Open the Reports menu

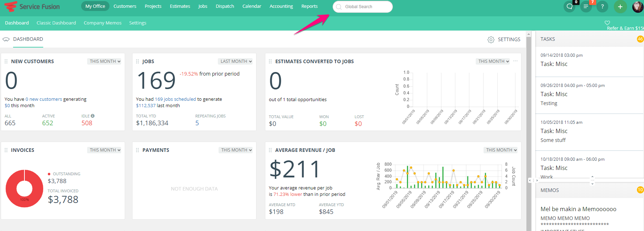(x=310, y=6)
